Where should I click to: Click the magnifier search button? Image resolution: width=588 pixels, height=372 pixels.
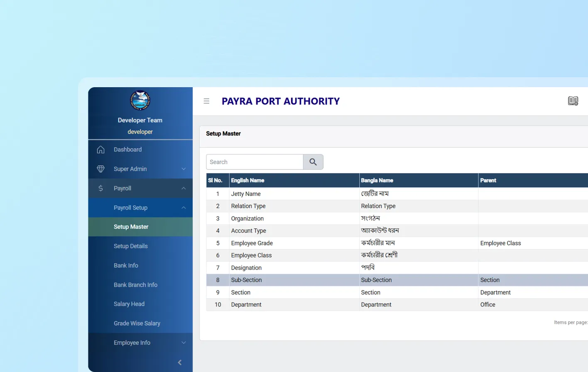(x=313, y=162)
